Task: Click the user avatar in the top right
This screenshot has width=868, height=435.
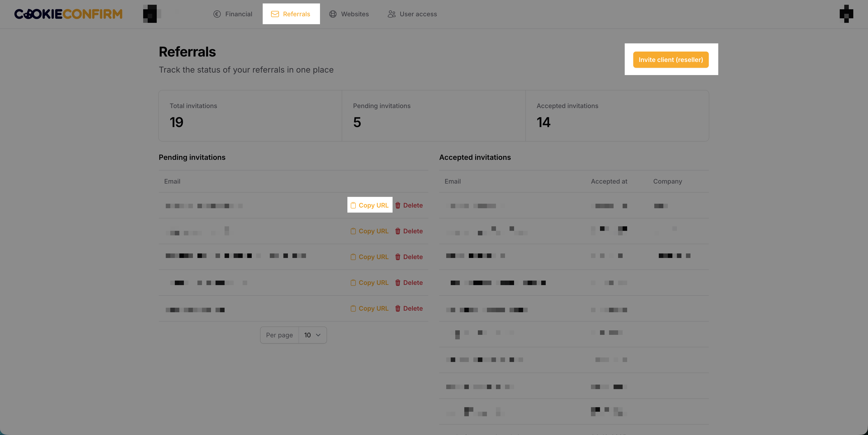Action: 846,14
